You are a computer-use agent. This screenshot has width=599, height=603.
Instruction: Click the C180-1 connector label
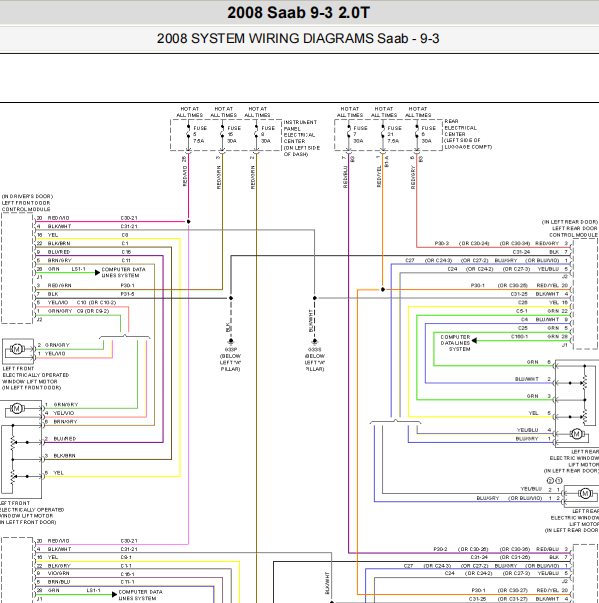coord(519,336)
